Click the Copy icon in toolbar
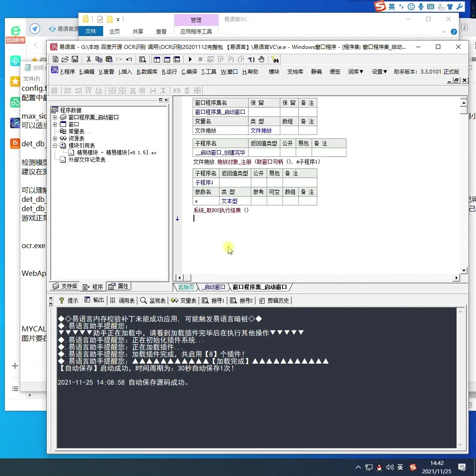Screen dimensions: 476x476 [99, 59]
